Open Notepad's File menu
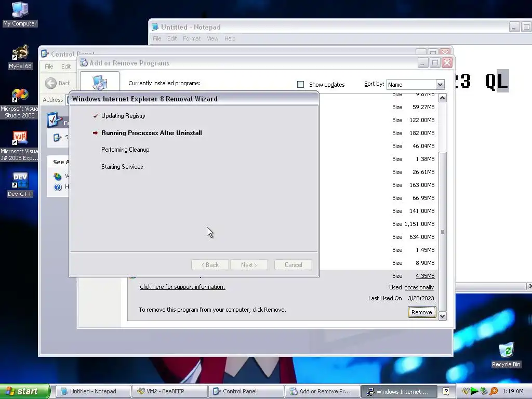532x399 pixels. click(x=157, y=38)
